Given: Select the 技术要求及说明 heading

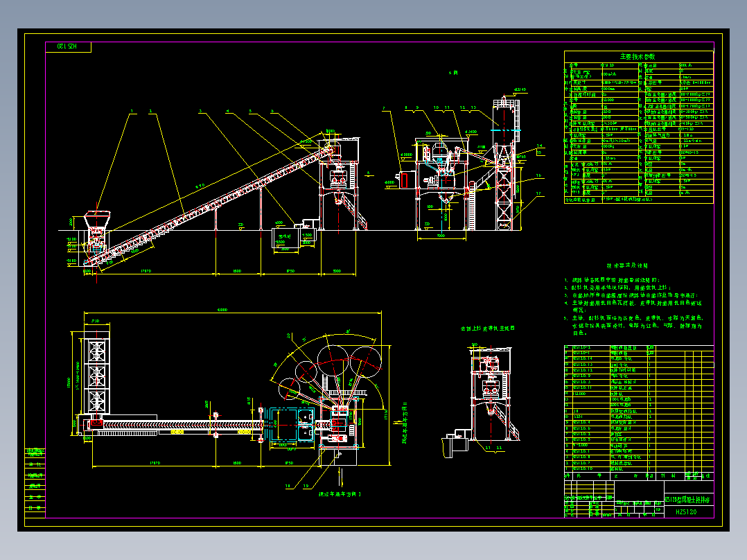Looking at the screenshot, I should coord(627,266).
